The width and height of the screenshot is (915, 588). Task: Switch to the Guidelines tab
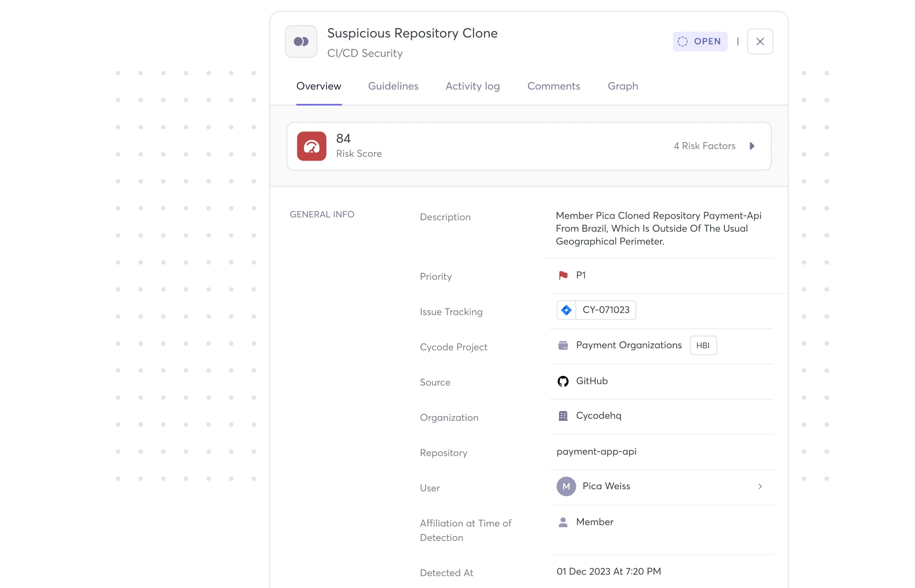393,86
